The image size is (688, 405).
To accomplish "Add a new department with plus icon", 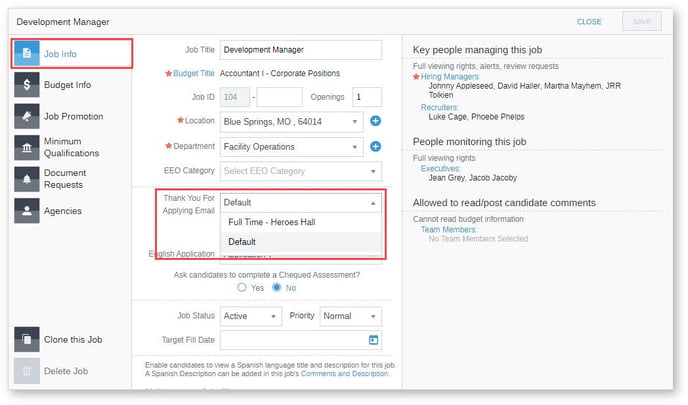I will point(375,147).
